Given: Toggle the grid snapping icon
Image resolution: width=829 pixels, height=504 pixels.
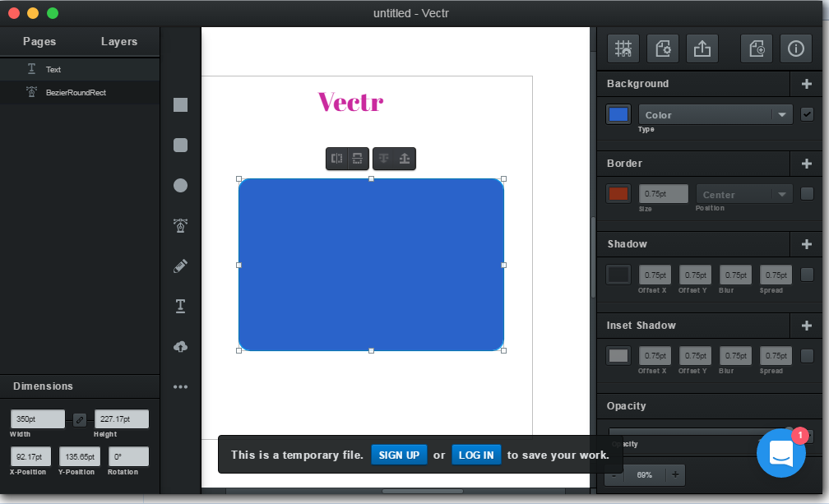Looking at the screenshot, I should 623,49.
